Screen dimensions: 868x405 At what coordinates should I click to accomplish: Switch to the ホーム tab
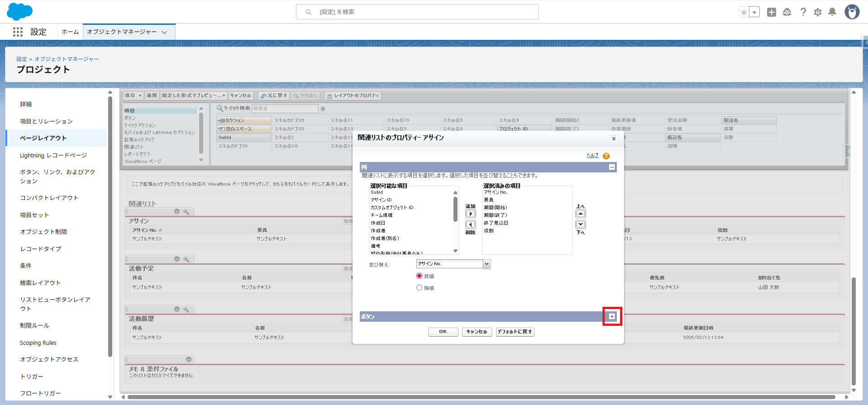(x=70, y=32)
